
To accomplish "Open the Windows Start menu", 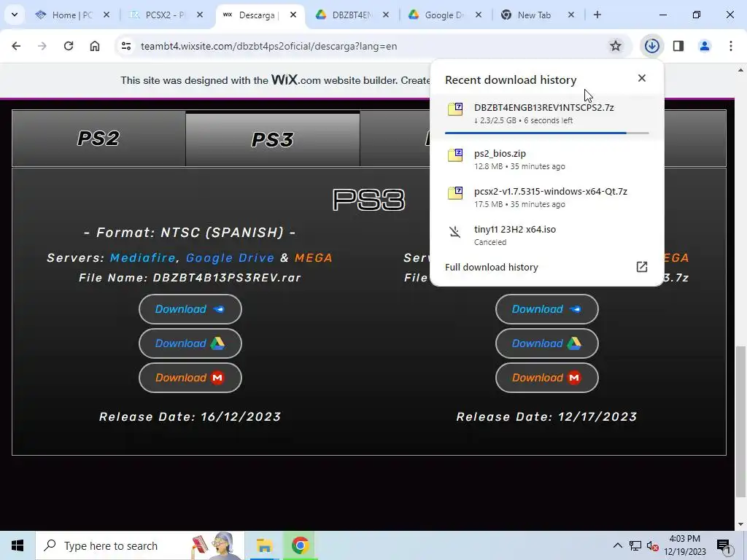I will click(18, 545).
